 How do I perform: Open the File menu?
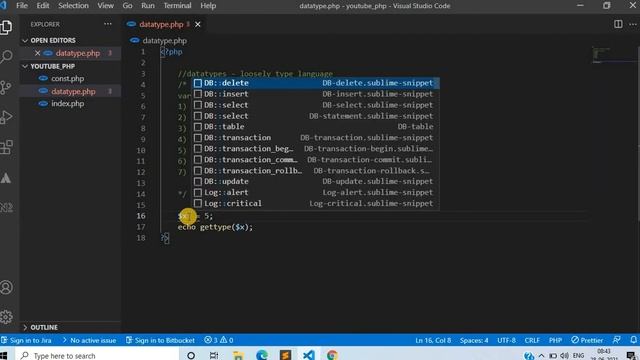pos(22,6)
